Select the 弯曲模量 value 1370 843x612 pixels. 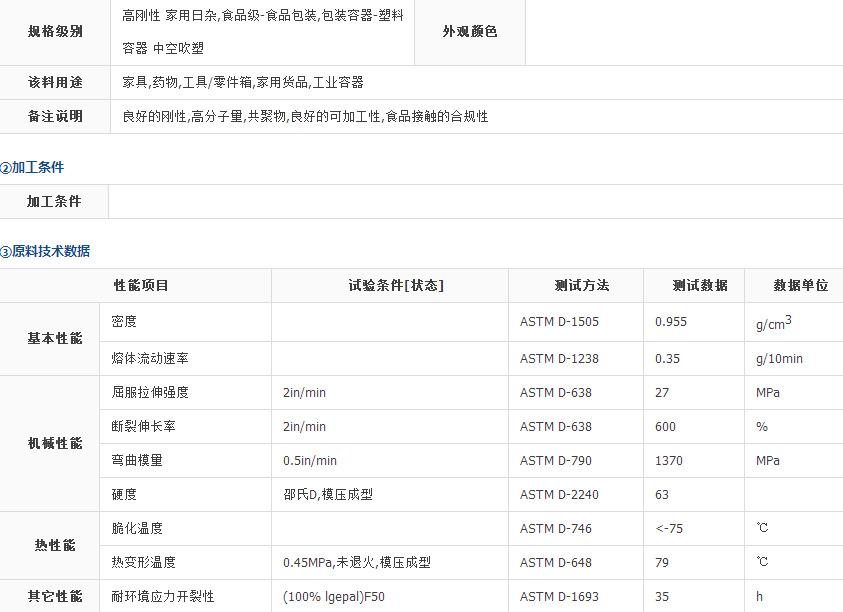click(669, 460)
